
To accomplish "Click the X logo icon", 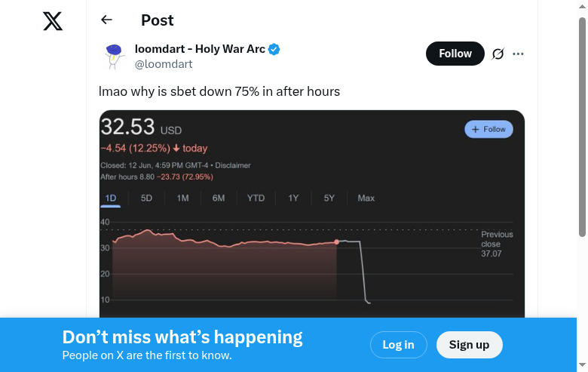I will 53,21.
